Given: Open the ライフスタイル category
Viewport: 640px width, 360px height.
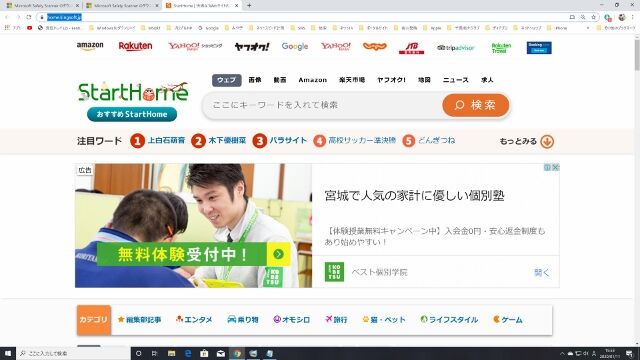Looking at the screenshot, I should coord(449,320).
